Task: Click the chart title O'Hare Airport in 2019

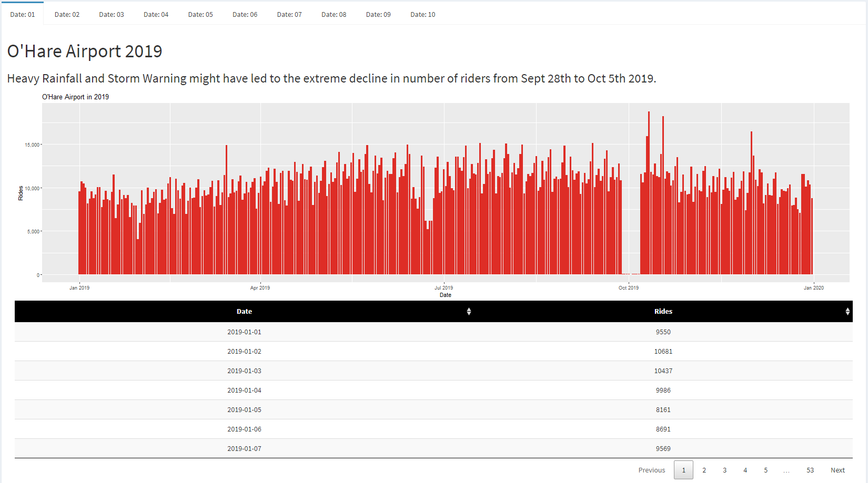Action: click(76, 97)
